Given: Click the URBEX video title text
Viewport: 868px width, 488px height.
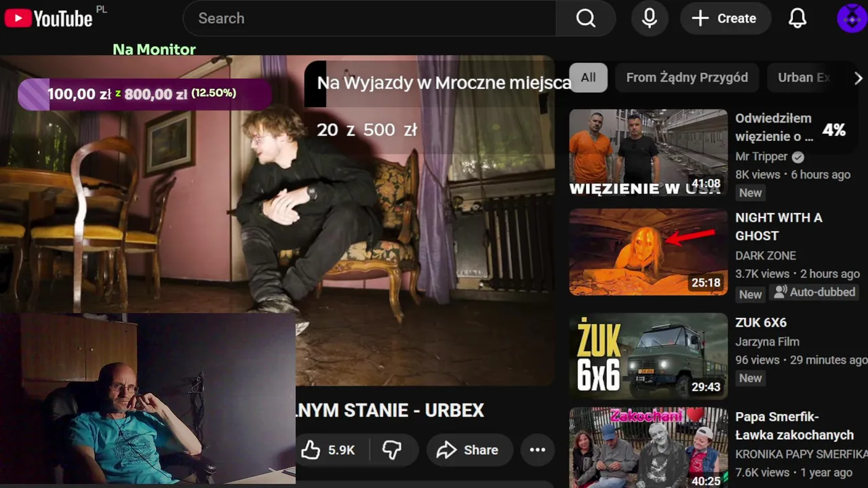Looking at the screenshot, I should point(391,410).
